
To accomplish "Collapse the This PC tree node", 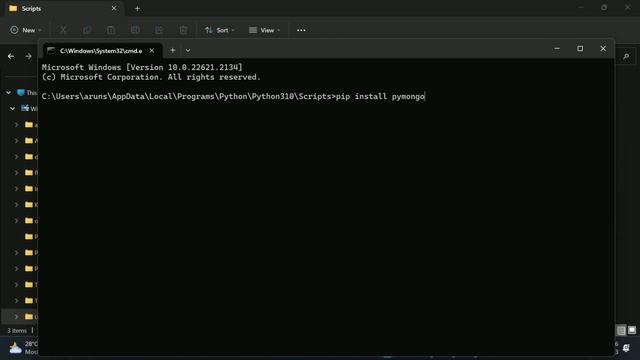I will point(9,93).
